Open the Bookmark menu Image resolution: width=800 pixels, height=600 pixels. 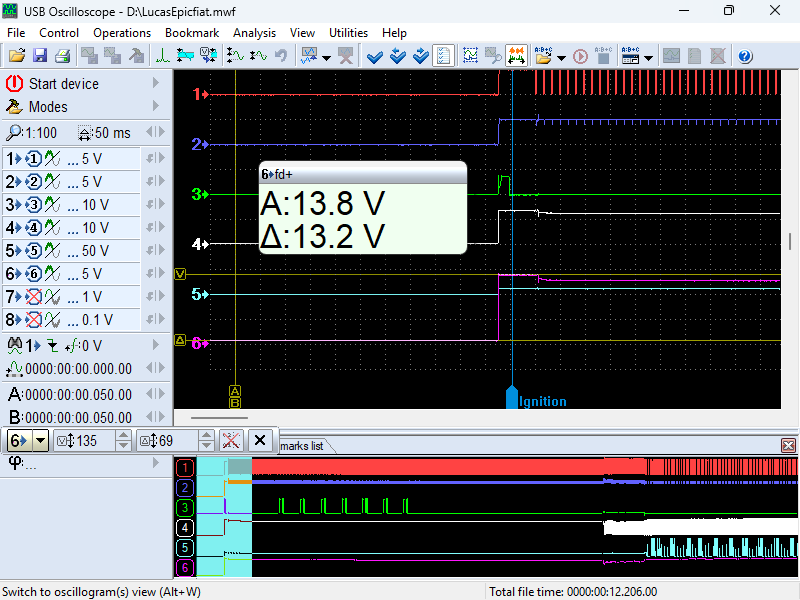(192, 33)
